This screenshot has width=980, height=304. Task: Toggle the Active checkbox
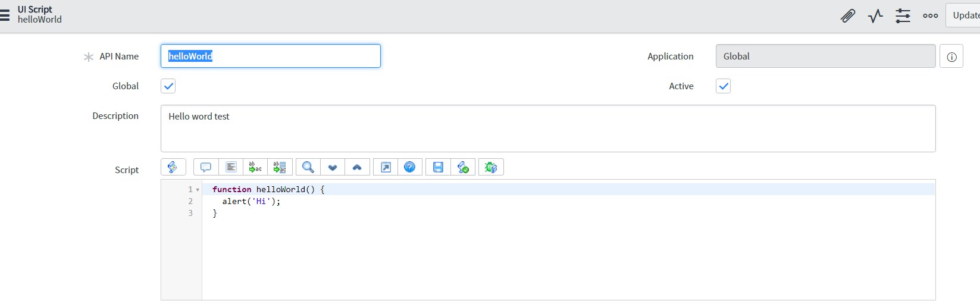tap(723, 86)
